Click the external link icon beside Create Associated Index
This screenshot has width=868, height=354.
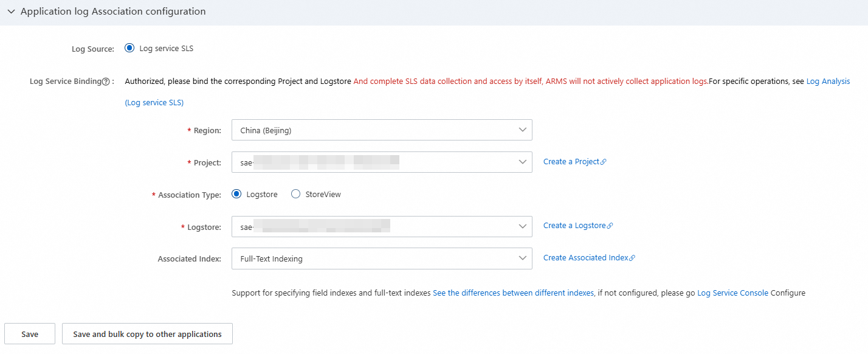(x=632, y=258)
